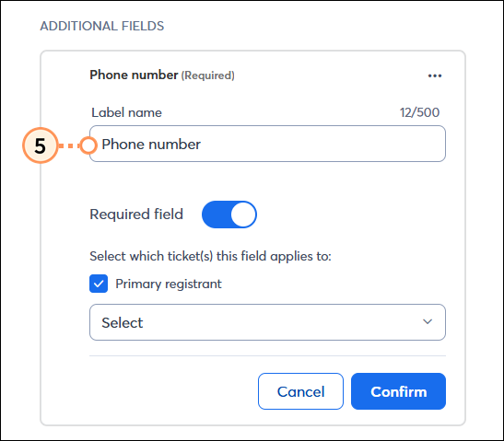The height and width of the screenshot is (441, 504).
Task: Click the orange step 5 callout badge
Action: [41, 145]
